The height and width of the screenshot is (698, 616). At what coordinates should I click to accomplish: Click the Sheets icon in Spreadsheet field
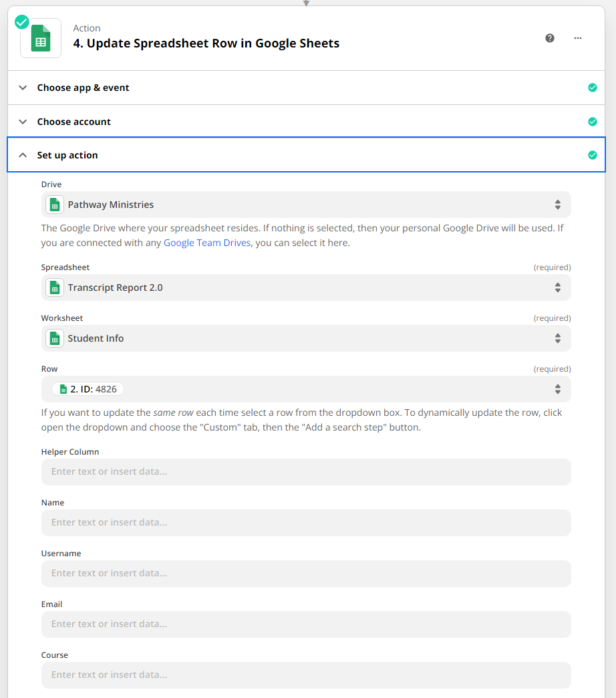(55, 287)
